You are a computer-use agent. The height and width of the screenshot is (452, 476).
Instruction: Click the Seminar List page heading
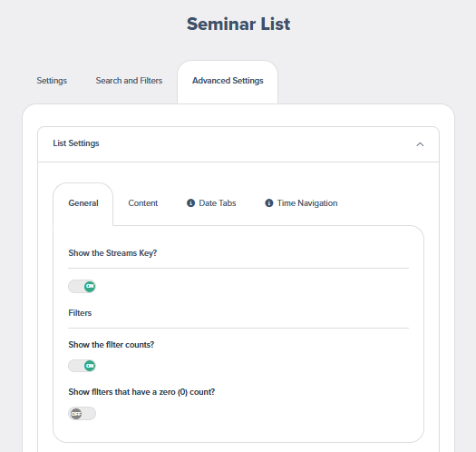pos(238,24)
